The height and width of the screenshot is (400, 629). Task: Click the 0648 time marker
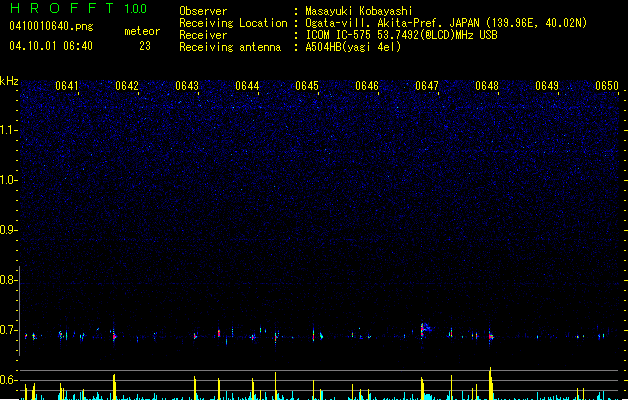pyautogui.click(x=487, y=86)
